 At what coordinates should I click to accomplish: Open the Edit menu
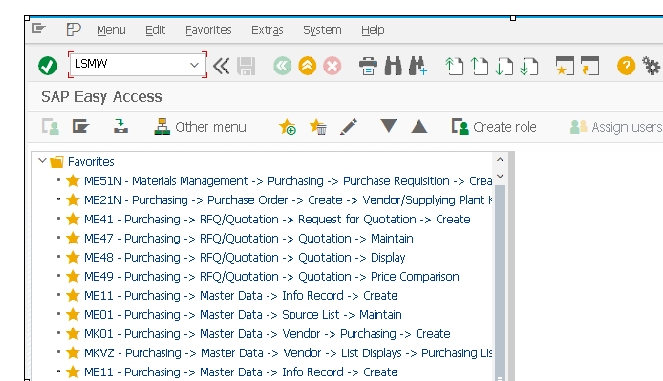155,30
